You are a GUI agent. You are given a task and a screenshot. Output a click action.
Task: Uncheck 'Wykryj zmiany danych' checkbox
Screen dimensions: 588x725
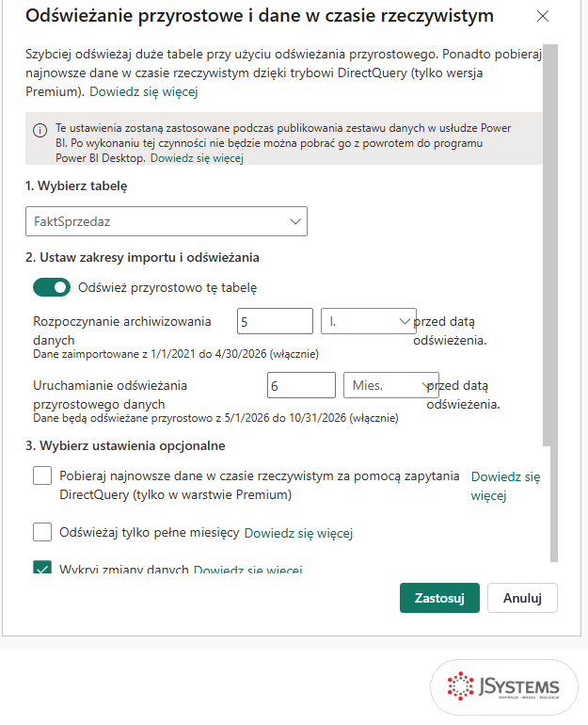(x=42, y=568)
